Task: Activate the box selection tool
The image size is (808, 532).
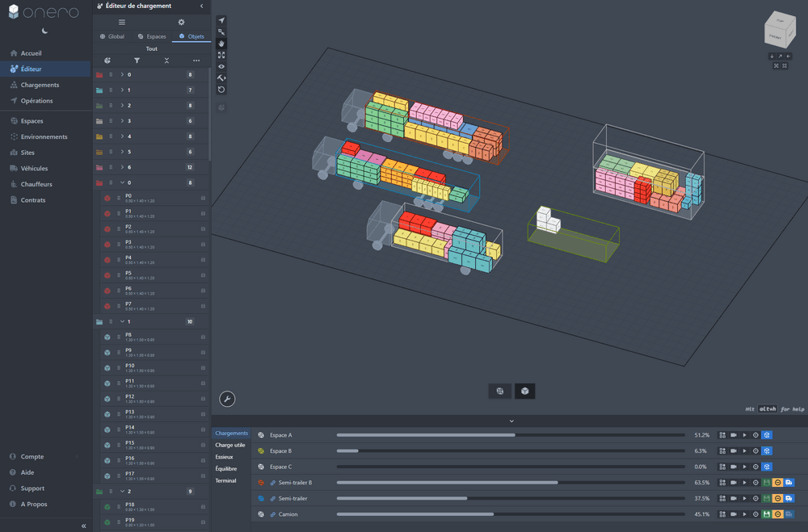Action: [221, 32]
